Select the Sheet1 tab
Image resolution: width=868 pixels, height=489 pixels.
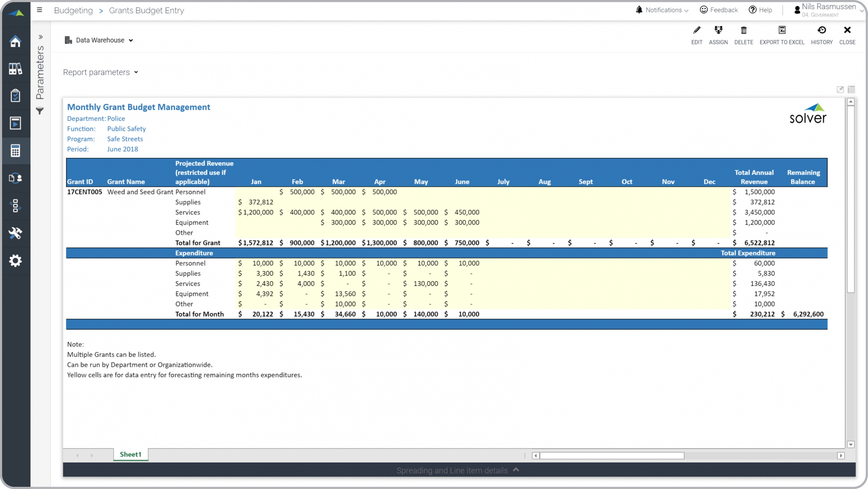(x=131, y=454)
